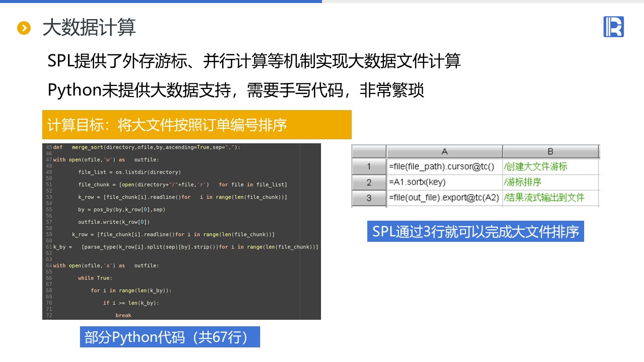Select column header A in the SPL grid

tap(444, 152)
